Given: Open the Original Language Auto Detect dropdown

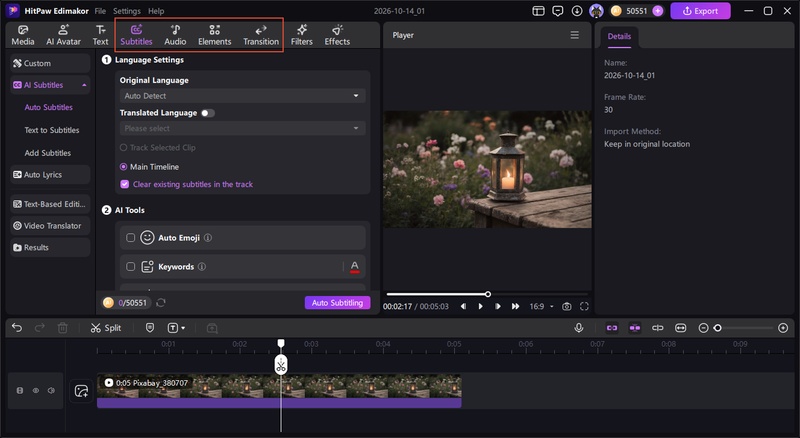Looking at the screenshot, I should [242, 95].
